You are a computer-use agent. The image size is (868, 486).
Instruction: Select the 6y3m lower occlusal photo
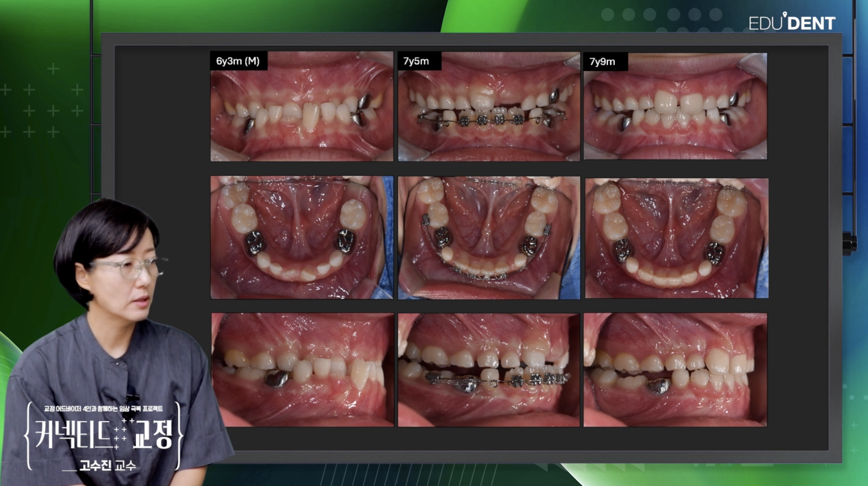point(302,238)
